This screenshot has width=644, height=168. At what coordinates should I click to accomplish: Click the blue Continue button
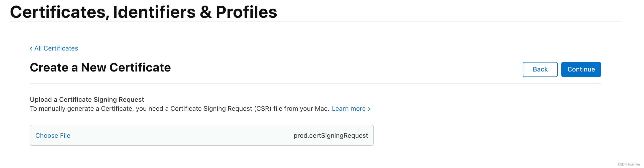(581, 69)
